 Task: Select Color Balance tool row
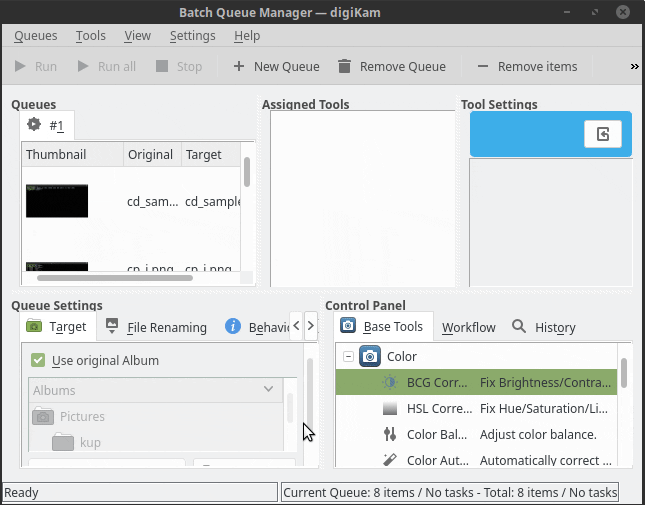point(476,434)
